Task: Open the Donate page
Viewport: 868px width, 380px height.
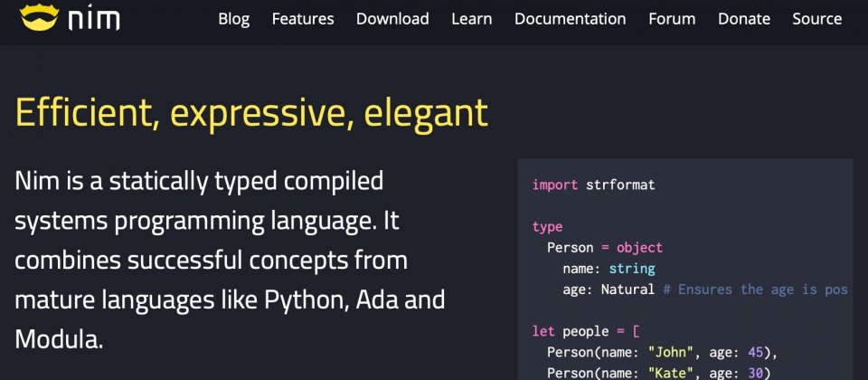Action: (744, 19)
